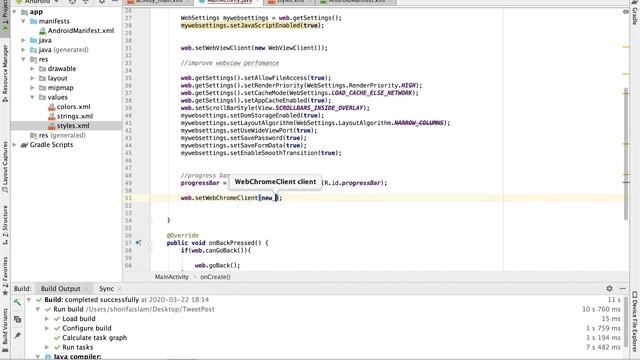Expand the layout folder
Viewport: 640px width, 360px height.
32,78
